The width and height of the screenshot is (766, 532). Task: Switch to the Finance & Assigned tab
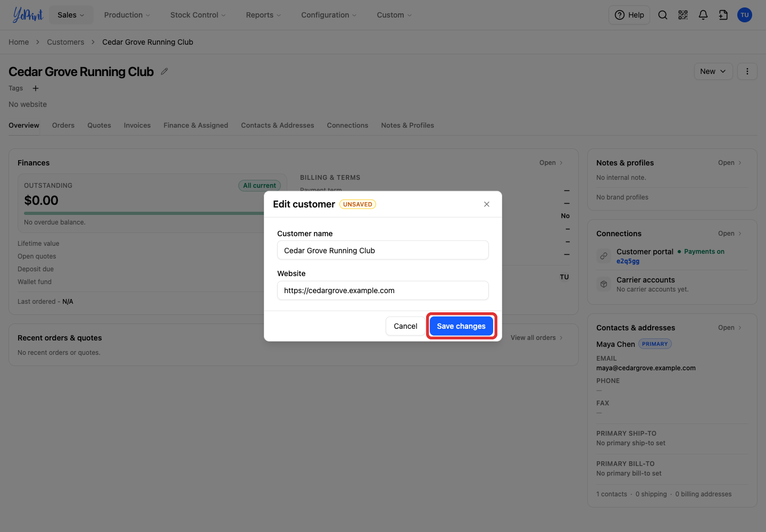pos(196,126)
